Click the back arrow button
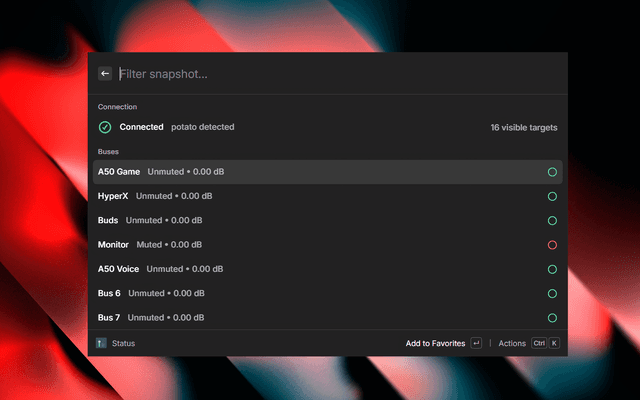Screen dimensions: 640x400 click(105, 74)
